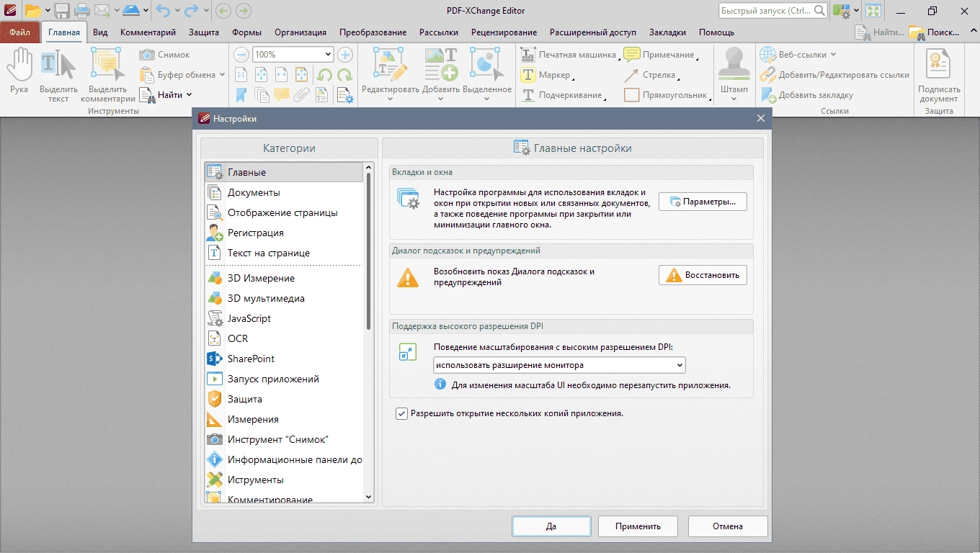The height and width of the screenshot is (553, 980).
Task: Select SharePoint category
Action: click(284, 359)
